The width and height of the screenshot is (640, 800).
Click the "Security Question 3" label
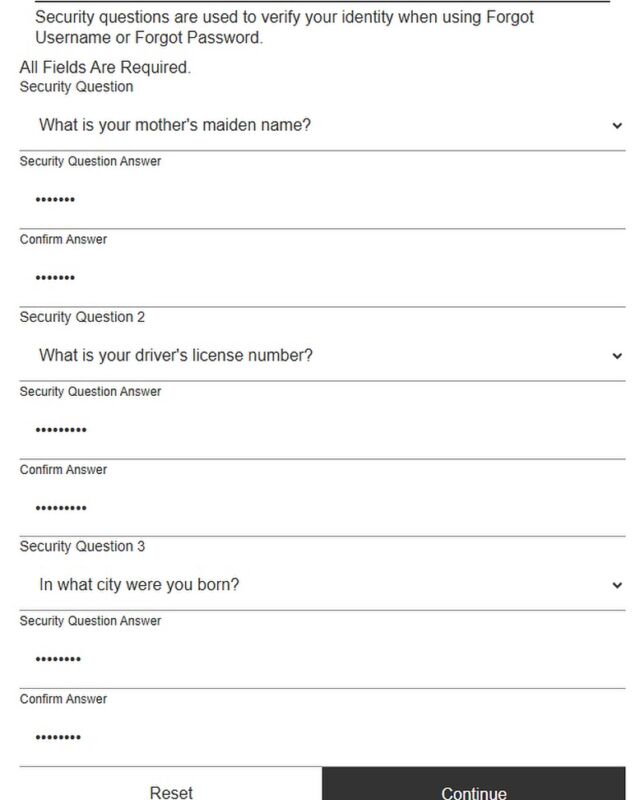[x=82, y=546]
